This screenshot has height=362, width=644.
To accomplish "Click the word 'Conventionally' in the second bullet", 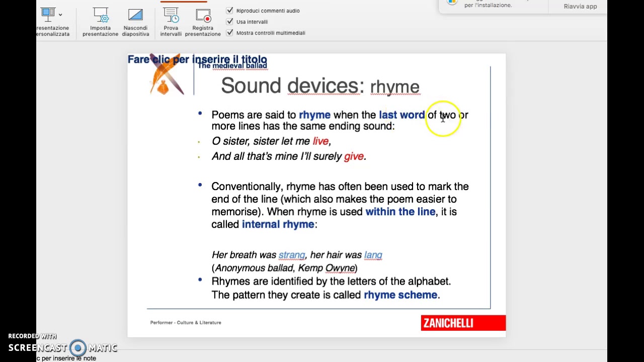I will click(247, 187).
